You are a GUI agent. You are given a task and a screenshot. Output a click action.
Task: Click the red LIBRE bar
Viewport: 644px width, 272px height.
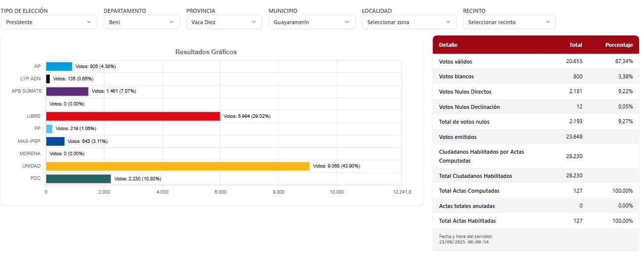pos(133,116)
